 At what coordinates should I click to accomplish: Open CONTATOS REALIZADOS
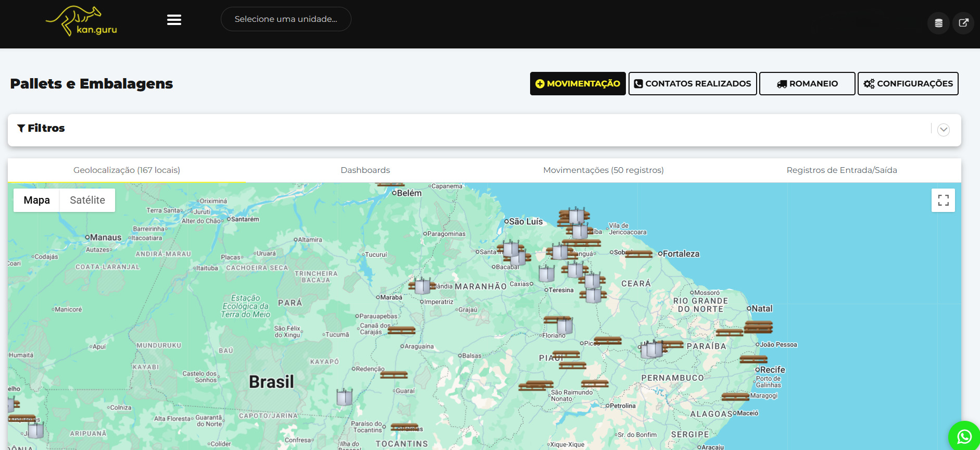click(693, 83)
